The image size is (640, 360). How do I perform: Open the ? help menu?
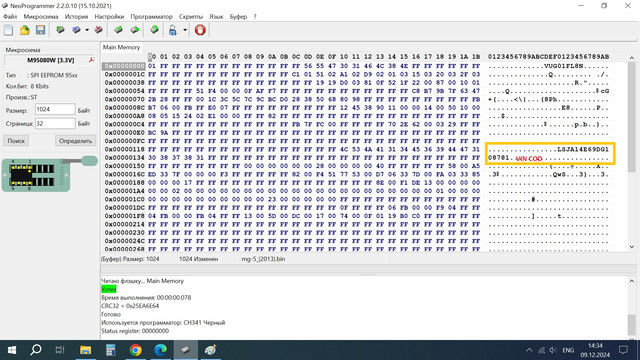[x=255, y=17]
